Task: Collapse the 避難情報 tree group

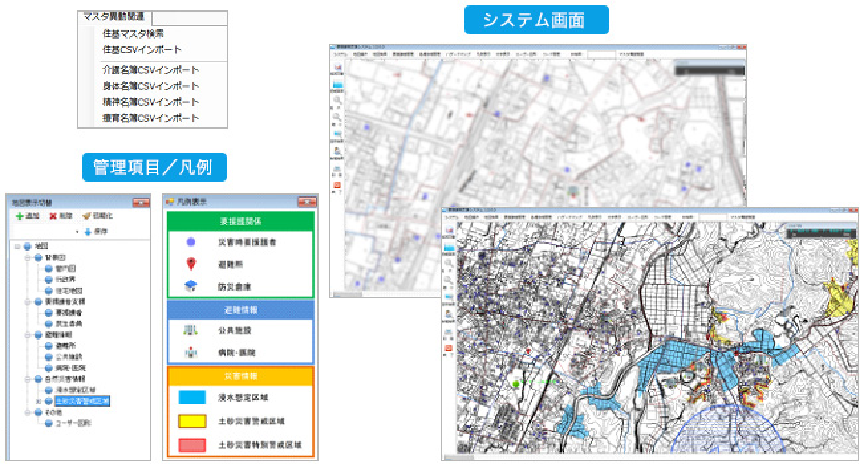Action: (28, 335)
